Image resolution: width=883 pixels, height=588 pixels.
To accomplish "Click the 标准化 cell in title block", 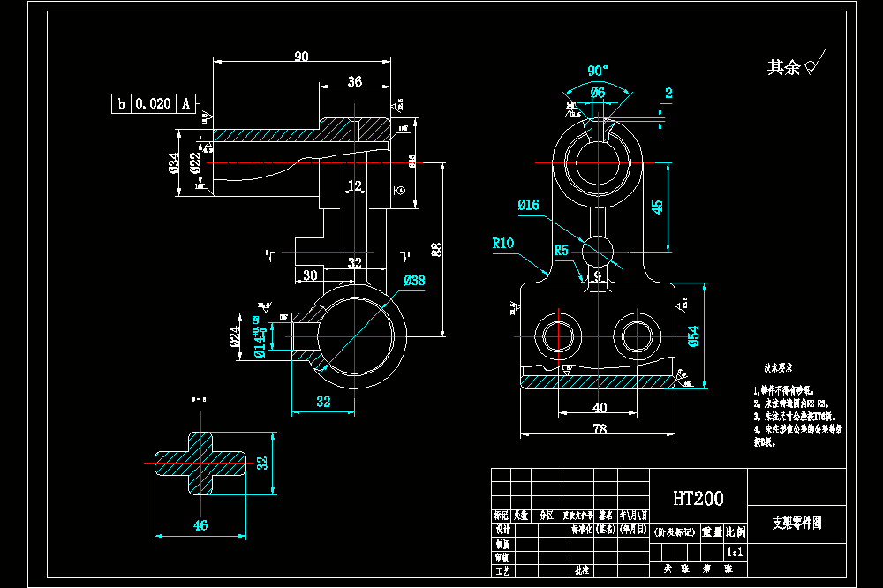I will pyautogui.click(x=582, y=530).
